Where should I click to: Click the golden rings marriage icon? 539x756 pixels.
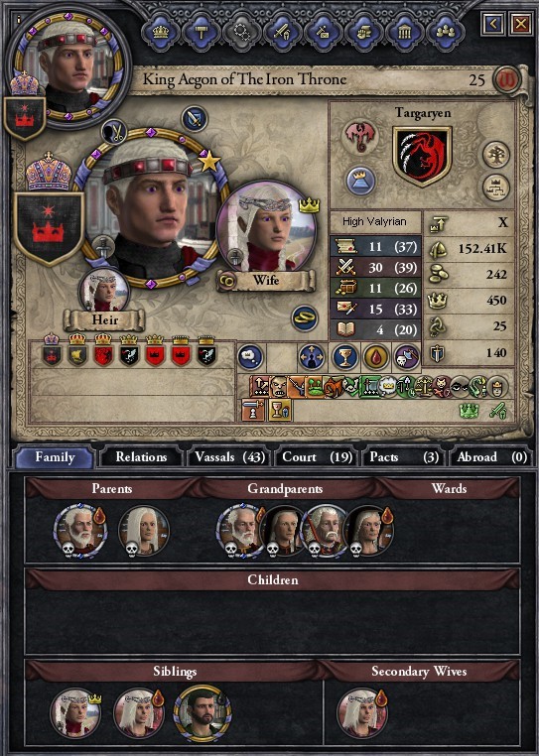pos(305,318)
